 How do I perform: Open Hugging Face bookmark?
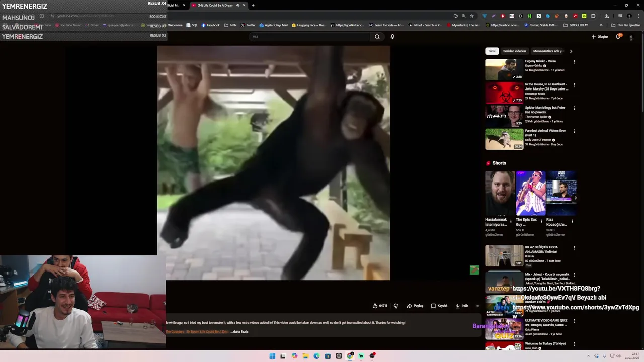tap(309, 25)
